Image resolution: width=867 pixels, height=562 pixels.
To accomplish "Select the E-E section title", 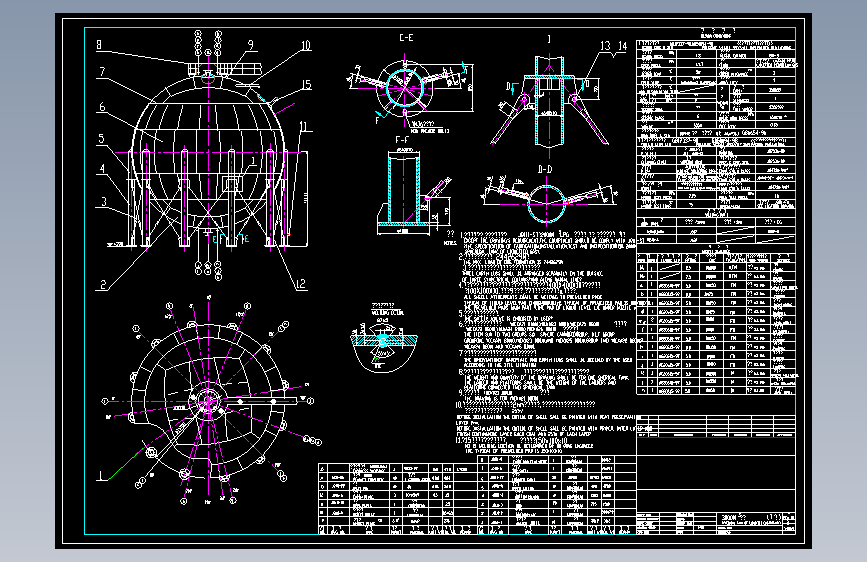I will [x=406, y=38].
